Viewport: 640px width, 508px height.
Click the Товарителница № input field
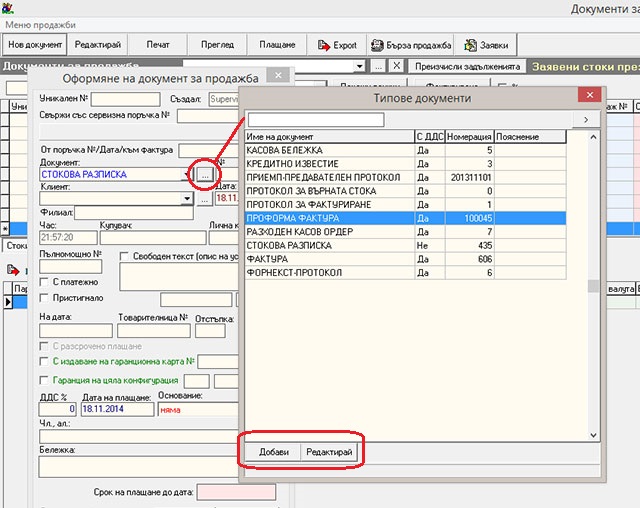[153, 331]
